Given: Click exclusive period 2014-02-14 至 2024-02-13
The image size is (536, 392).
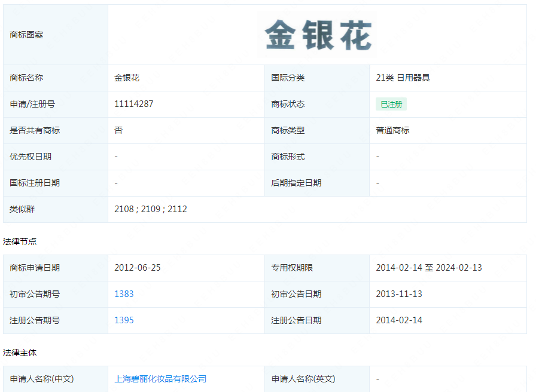Looking at the screenshot, I should (x=429, y=268).
